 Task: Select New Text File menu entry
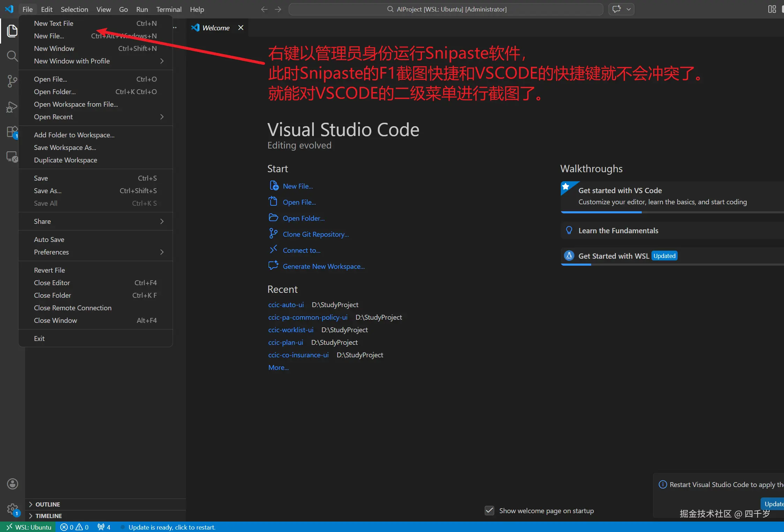pyautogui.click(x=54, y=23)
